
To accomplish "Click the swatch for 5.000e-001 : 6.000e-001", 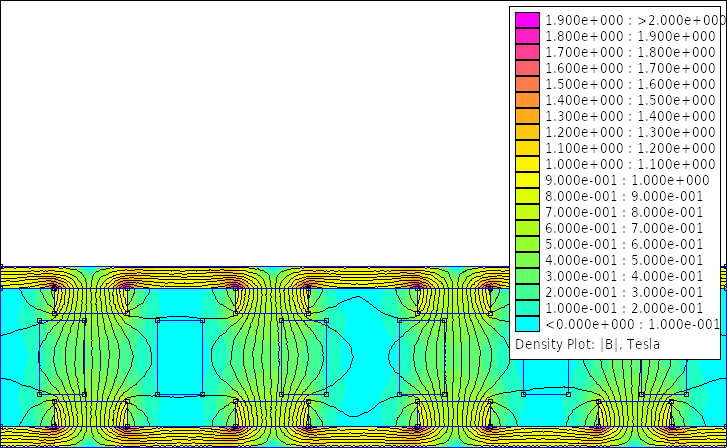I will click(527, 244).
